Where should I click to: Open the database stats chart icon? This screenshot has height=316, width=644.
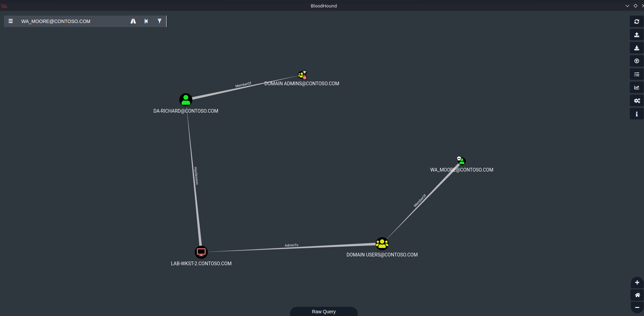click(637, 87)
